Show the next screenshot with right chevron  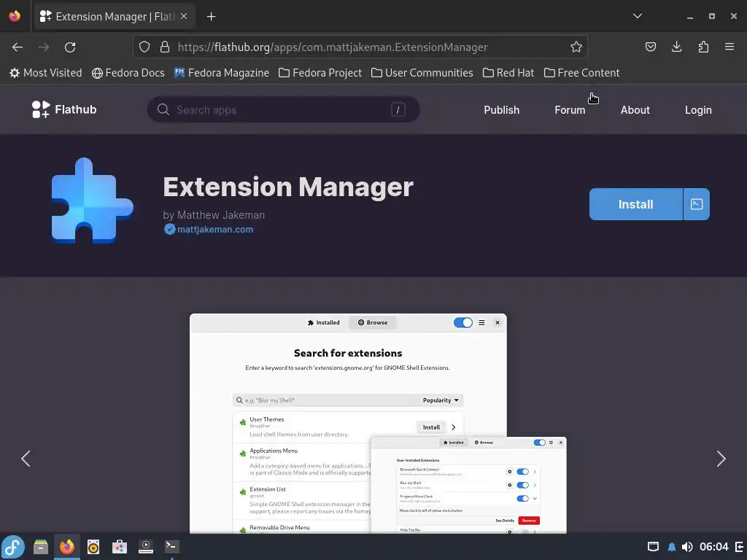pos(721,459)
